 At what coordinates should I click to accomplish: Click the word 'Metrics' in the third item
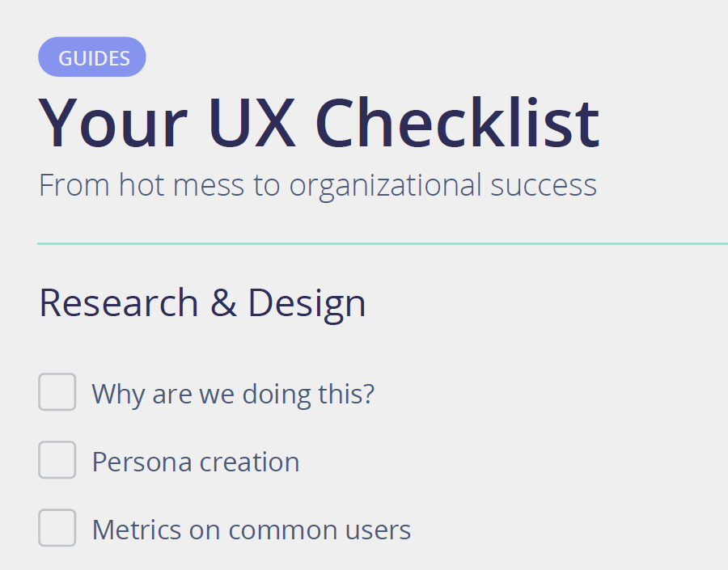[137, 530]
